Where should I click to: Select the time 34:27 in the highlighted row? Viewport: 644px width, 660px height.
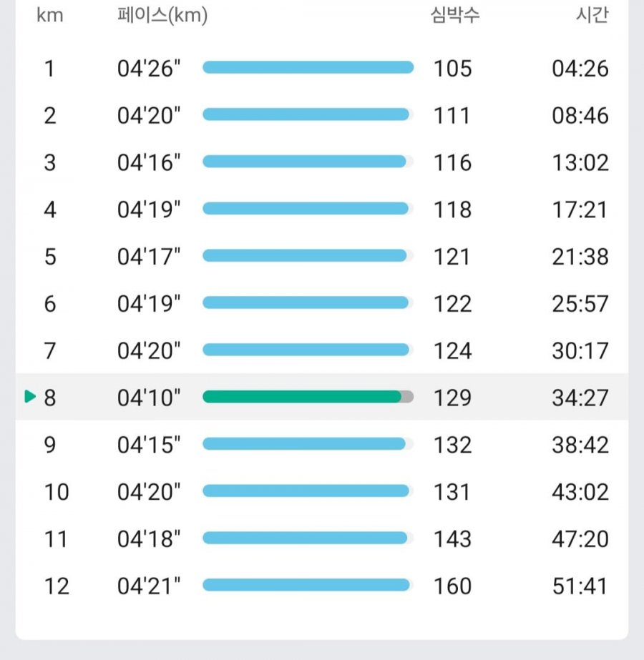pyautogui.click(x=580, y=398)
